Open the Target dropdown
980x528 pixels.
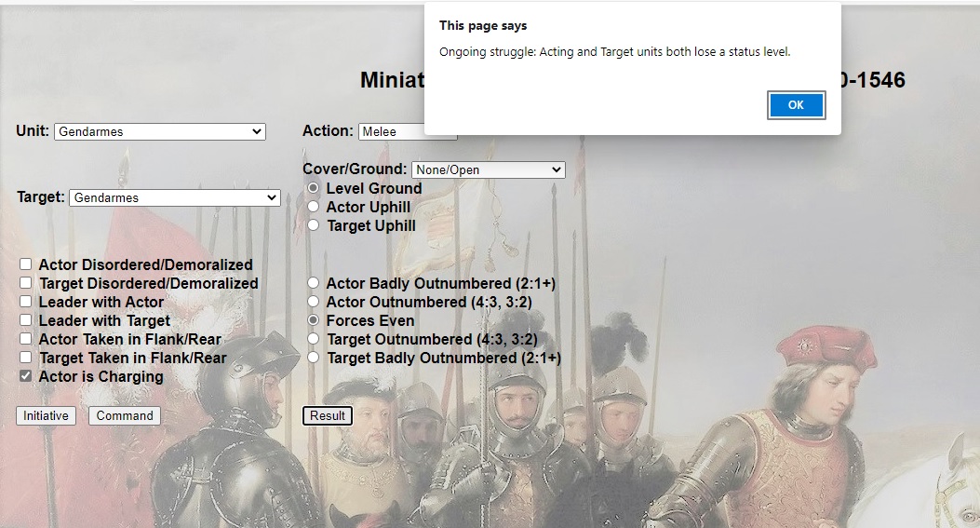point(174,198)
